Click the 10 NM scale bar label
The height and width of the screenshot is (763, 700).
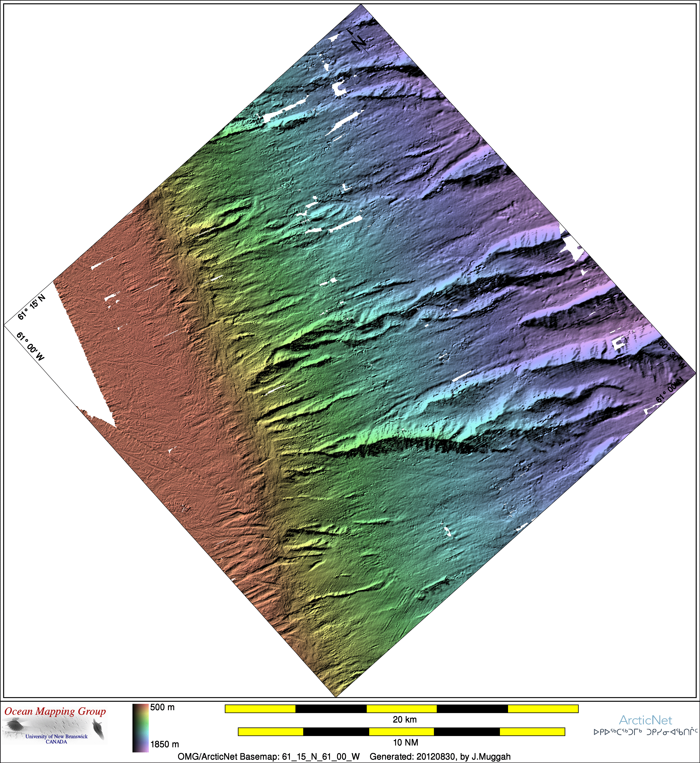click(405, 742)
